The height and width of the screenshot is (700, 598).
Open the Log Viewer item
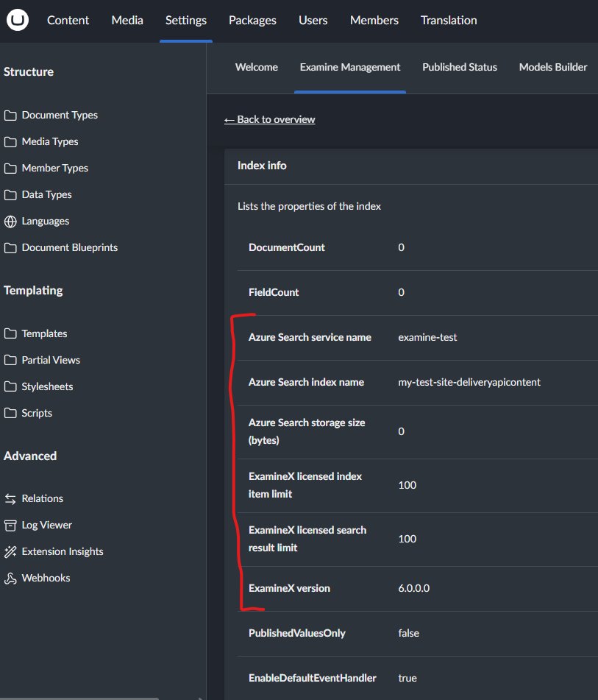click(47, 525)
